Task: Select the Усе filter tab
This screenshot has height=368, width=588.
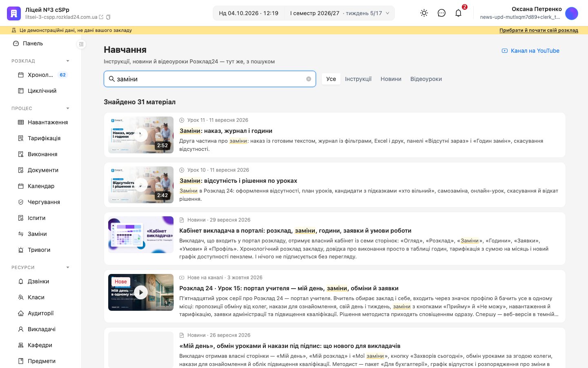Action: pos(331,79)
